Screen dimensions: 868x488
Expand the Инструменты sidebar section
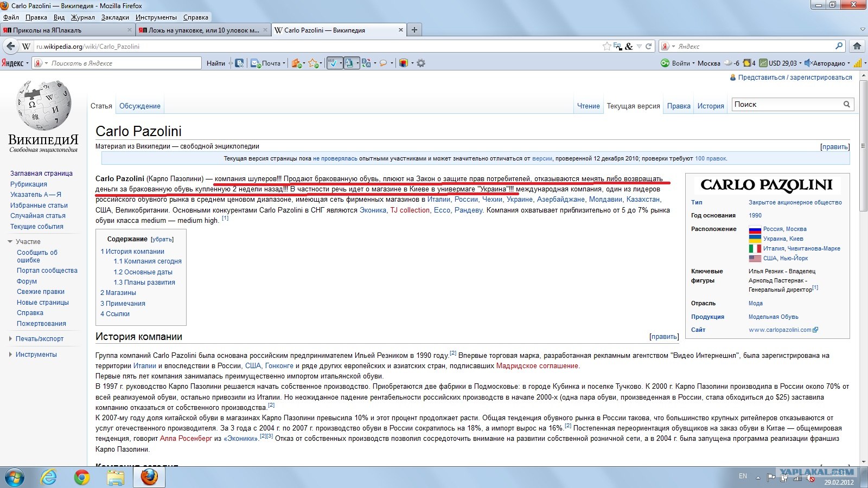(x=10, y=355)
